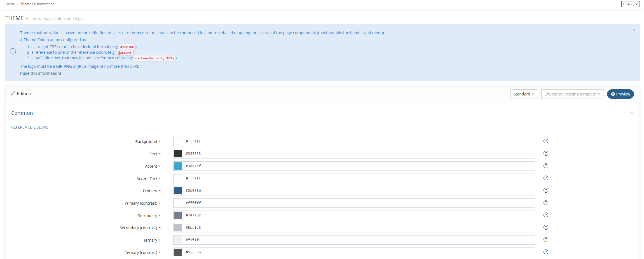Screen dimensions: 644x259
Task: Close the blue information banner
Action: coord(634,30)
